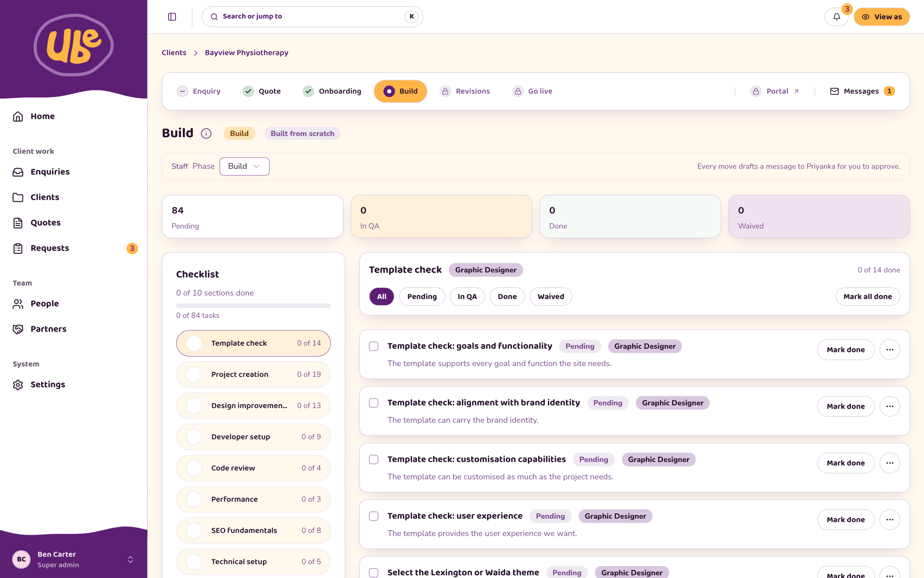Click the checklist progress bar
The width and height of the screenshot is (924, 578).
tap(253, 306)
